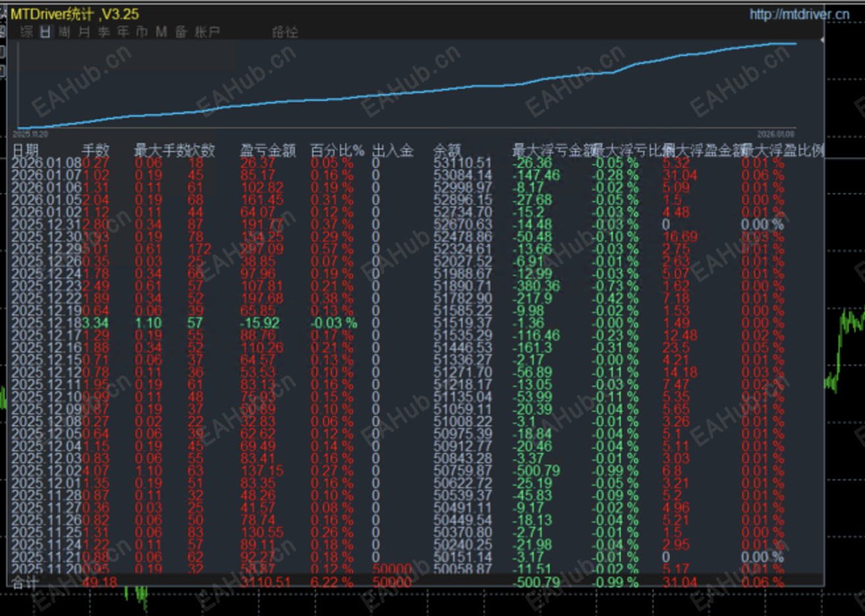Open the 备 tab

[x=181, y=32]
